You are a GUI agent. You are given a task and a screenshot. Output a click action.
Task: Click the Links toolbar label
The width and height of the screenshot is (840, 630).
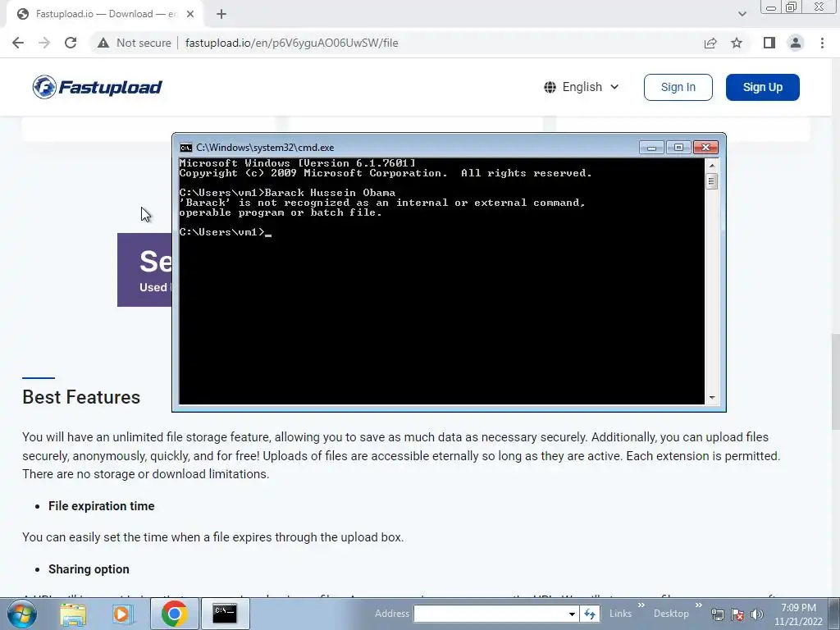pyautogui.click(x=620, y=614)
